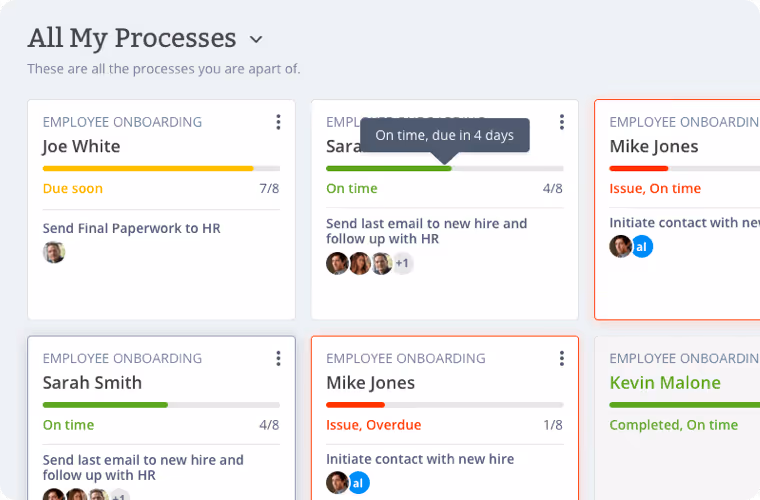Viewport: 760px width, 500px height.
Task: Click the Issue, Overdue status label
Action: 374,425
